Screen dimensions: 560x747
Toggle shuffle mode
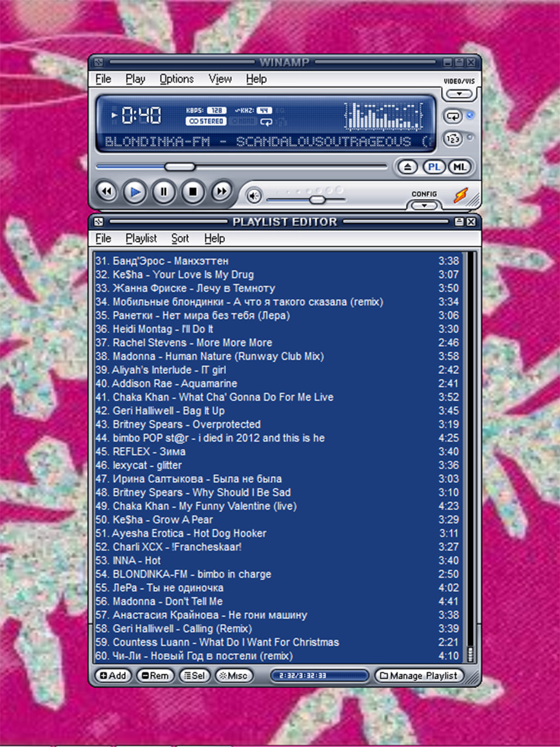pyautogui.click(x=453, y=139)
